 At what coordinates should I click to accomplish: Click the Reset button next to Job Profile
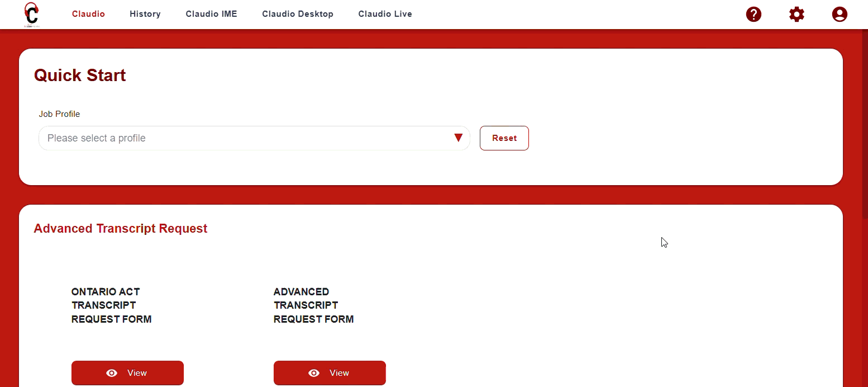click(504, 138)
